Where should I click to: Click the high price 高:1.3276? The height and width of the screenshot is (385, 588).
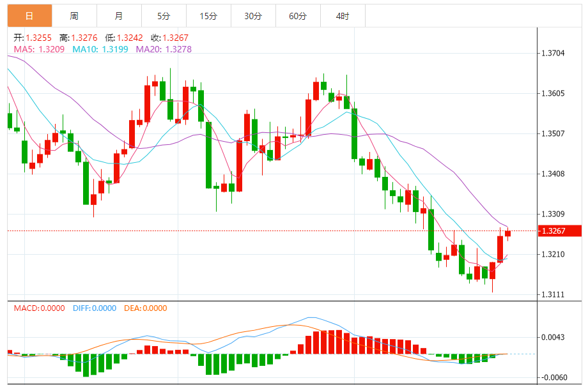[x=79, y=38]
